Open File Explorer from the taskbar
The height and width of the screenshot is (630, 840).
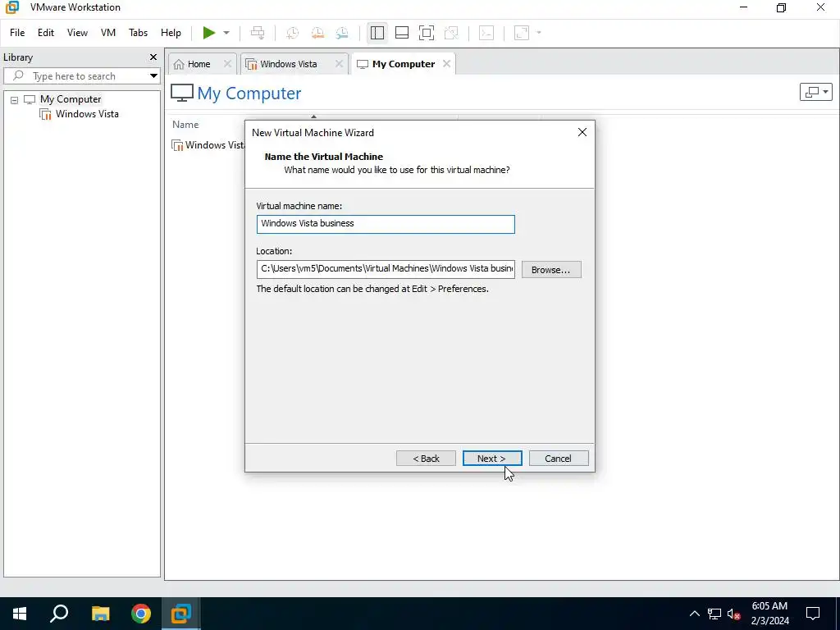pyautogui.click(x=100, y=614)
